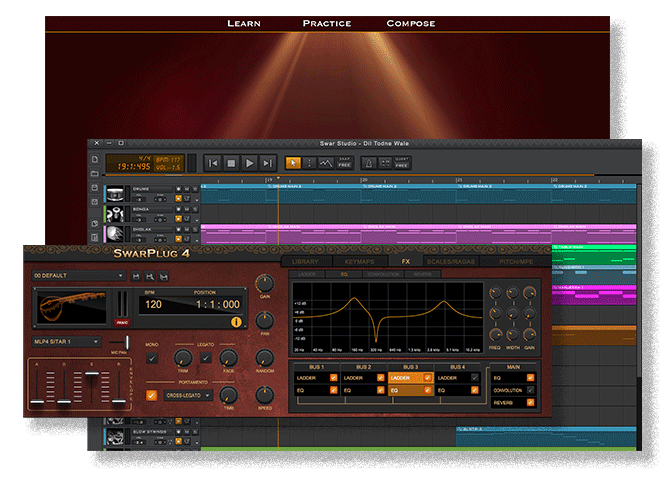The width and height of the screenshot is (668, 490).
Task: Click the sitar instrument image in SwarPlug
Action: coord(72,307)
